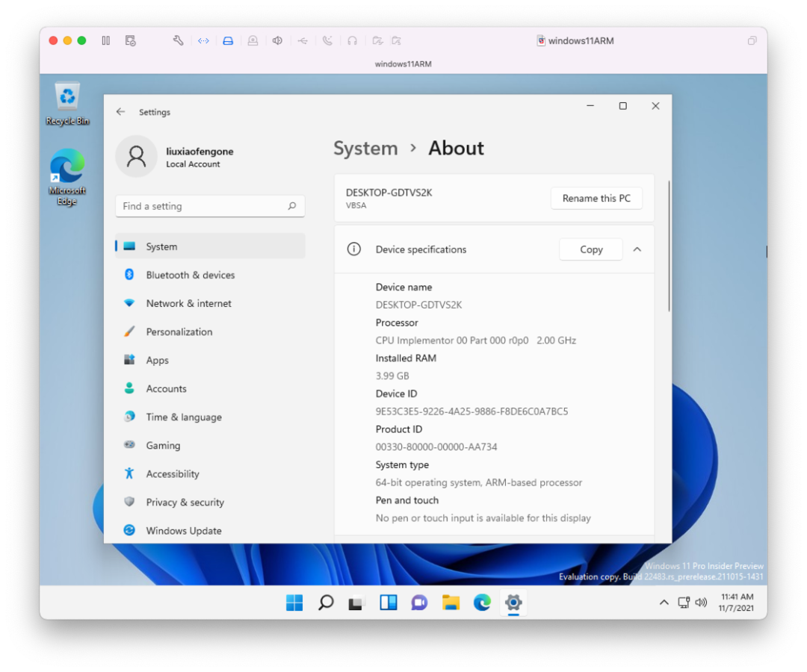Click the Rename this PC button
The image size is (807, 672).
point(596,199)
